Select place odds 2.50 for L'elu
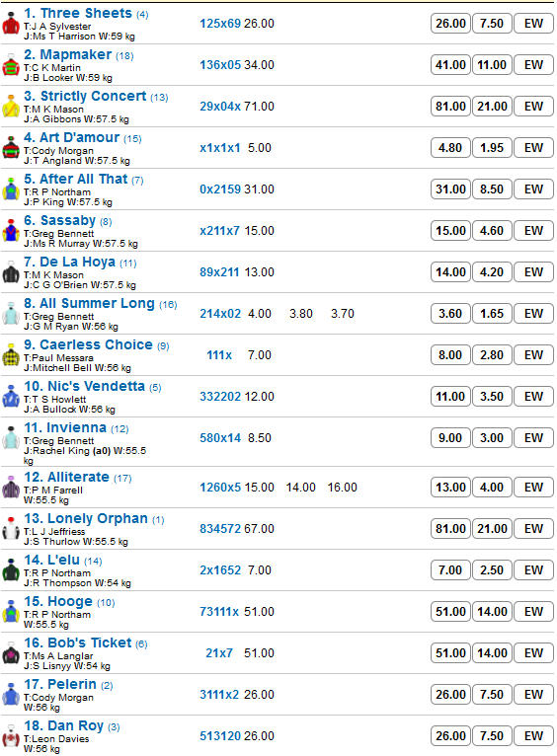The image size is (557, 756). click(x=492, y=570)
